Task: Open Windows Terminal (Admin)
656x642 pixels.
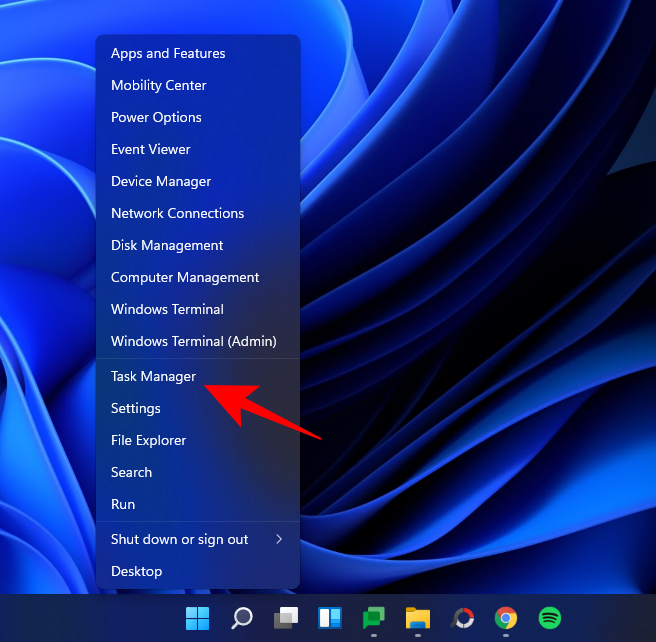Action: [x=193, y=341]
